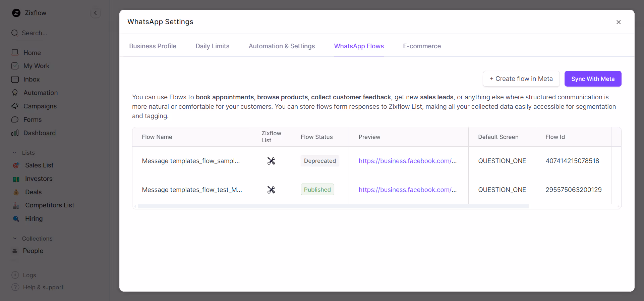644x301 pixels.
Task: Click the Help & support question icon
Action: point(15,287)
